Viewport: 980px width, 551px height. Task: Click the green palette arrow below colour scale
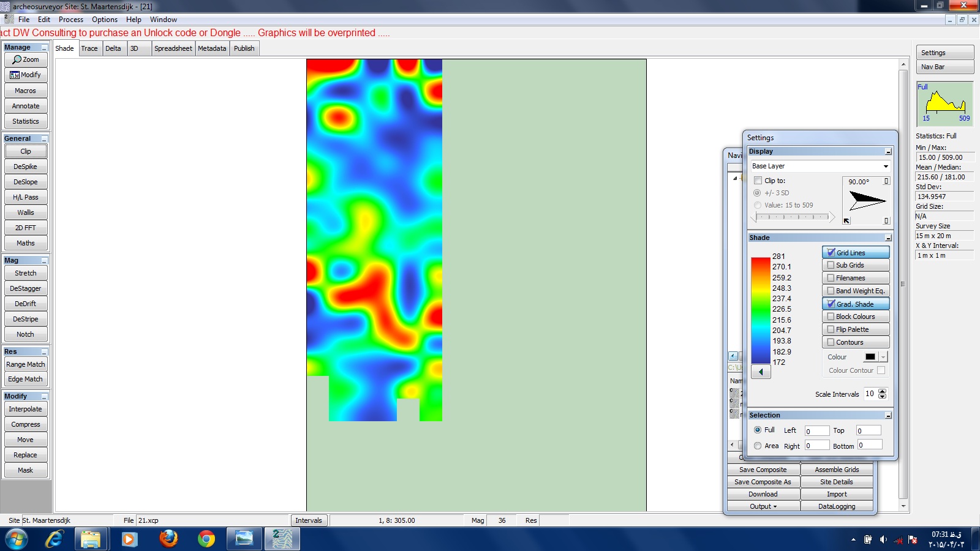[x=761, y=372]
